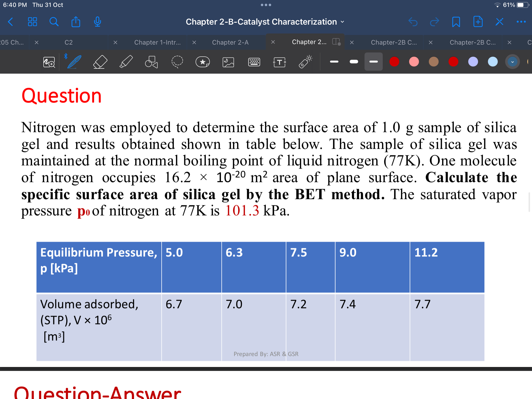
Task: Open the three-dot more options menu
Action: click(521, 22)
